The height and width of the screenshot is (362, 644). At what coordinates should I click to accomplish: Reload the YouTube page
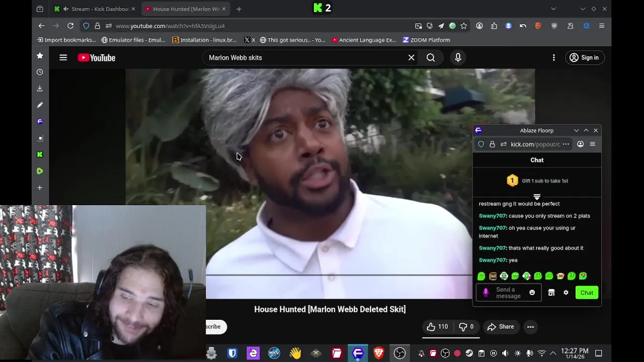pyautogui.click(x=70, y=26)
